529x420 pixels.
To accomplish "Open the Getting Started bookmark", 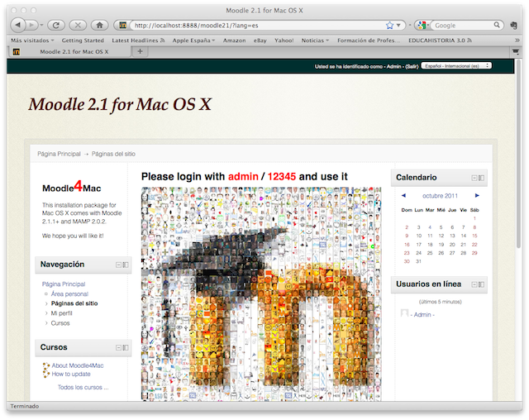I will [83, 40].
